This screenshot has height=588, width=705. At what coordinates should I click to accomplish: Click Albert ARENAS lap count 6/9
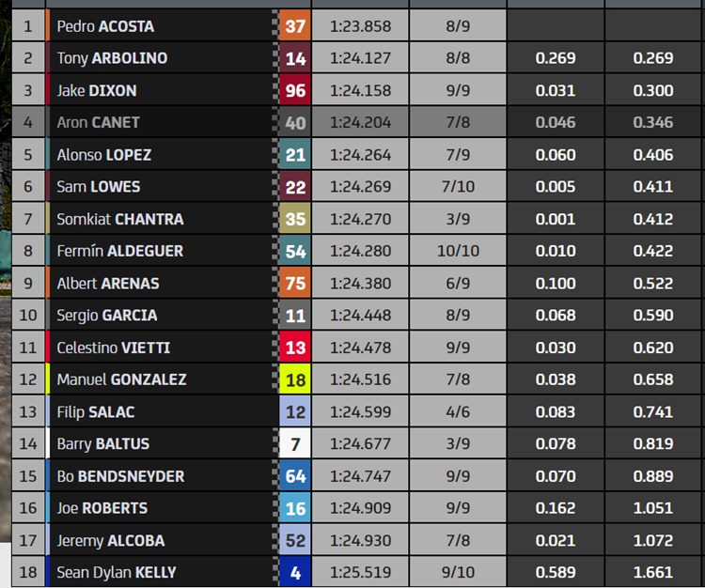pos(458,284)
